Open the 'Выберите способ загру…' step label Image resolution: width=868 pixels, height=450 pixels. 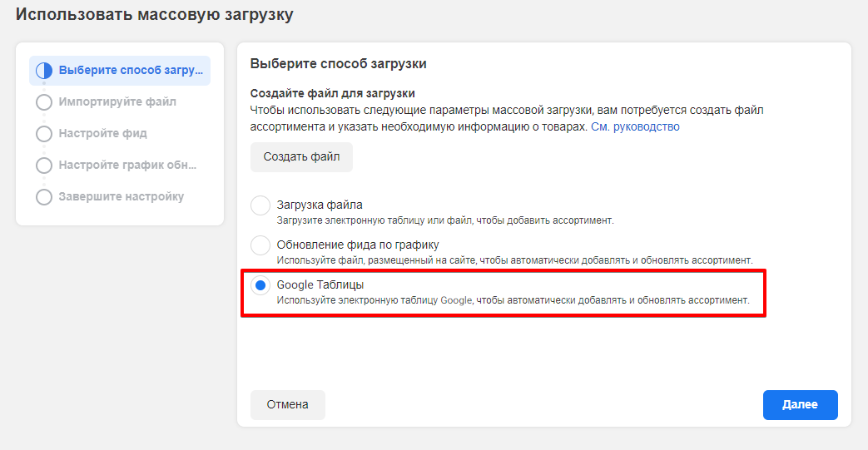click(x=130, y=70)
